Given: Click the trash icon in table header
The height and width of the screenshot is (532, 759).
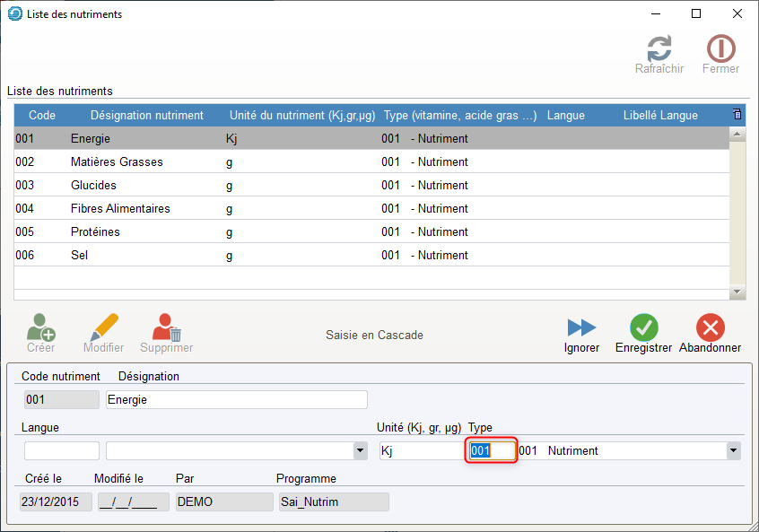Looking at the screenshot, I should 737,115.
